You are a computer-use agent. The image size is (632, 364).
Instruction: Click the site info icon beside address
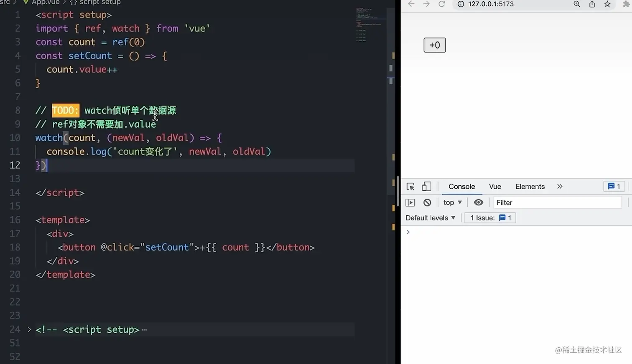[x=461, y=4]
